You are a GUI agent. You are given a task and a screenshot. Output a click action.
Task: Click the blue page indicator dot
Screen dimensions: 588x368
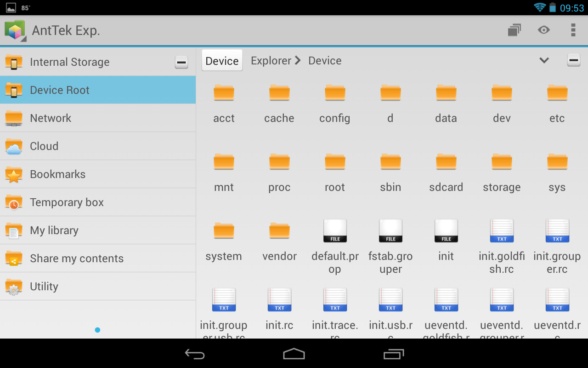[98, 330]
